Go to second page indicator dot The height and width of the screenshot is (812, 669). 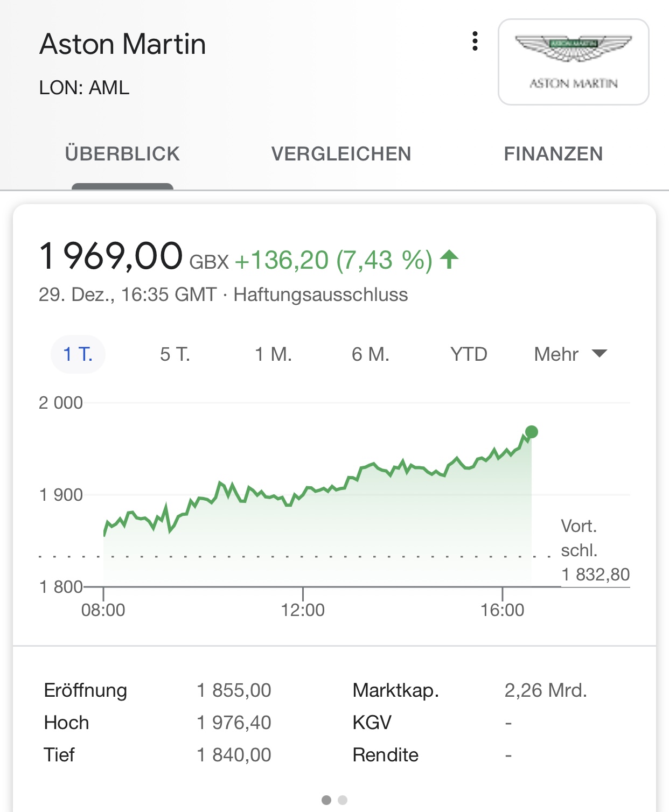[343, 800]
